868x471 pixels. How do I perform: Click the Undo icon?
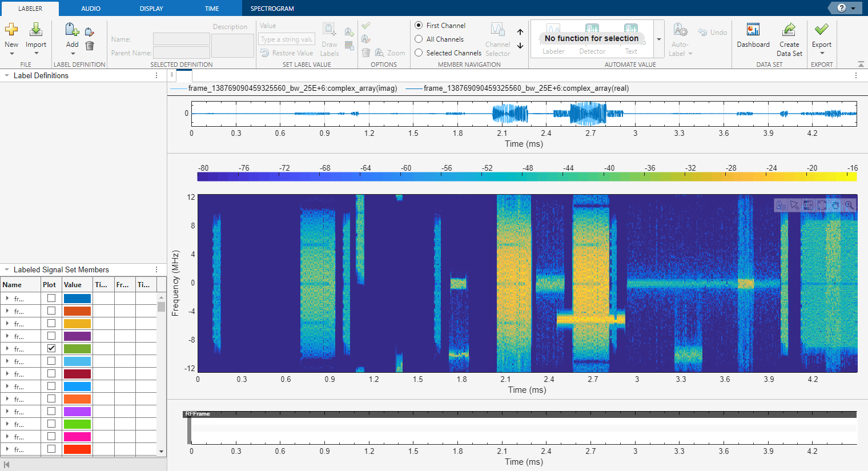703,32
